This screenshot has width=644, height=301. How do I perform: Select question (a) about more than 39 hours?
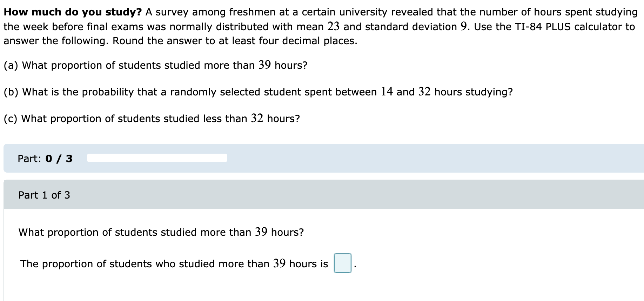pos(155,65)
